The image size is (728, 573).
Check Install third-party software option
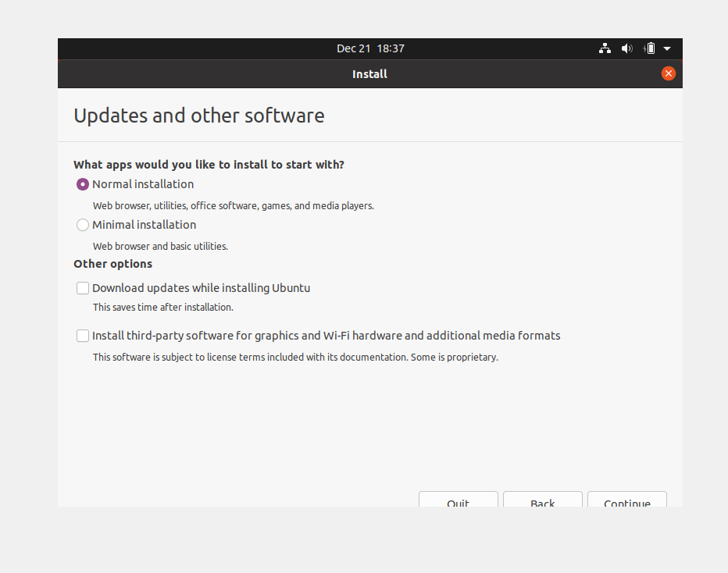(83, 336)
